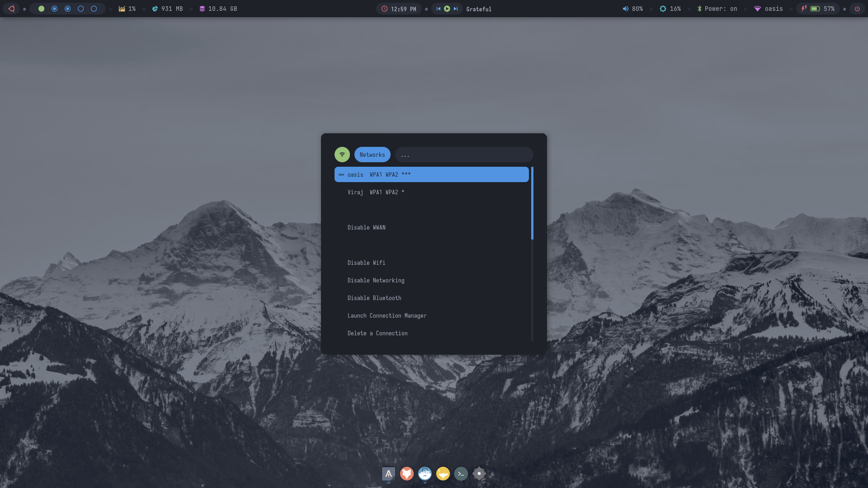The width and height of the screenshot is (868, 488).
Task: Click the blue scrollbar of the network list
Action: point(532,203)
